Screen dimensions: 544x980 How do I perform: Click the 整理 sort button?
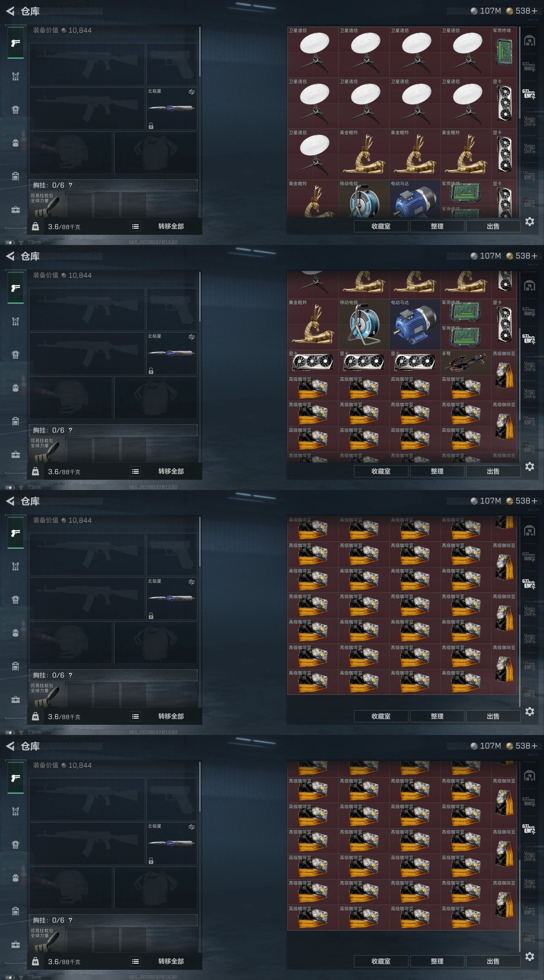437,226
